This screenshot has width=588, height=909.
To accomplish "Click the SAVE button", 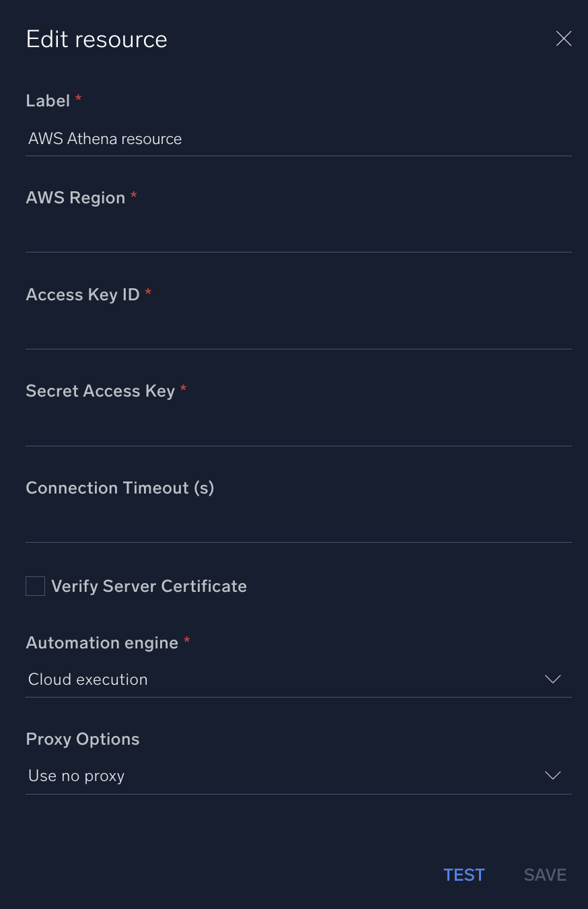I will click(x=545, y=875).
